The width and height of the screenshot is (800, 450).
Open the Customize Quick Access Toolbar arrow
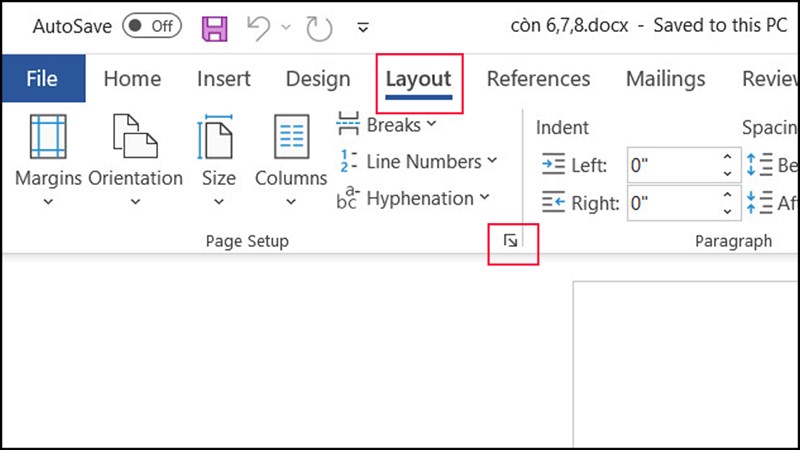362,28
